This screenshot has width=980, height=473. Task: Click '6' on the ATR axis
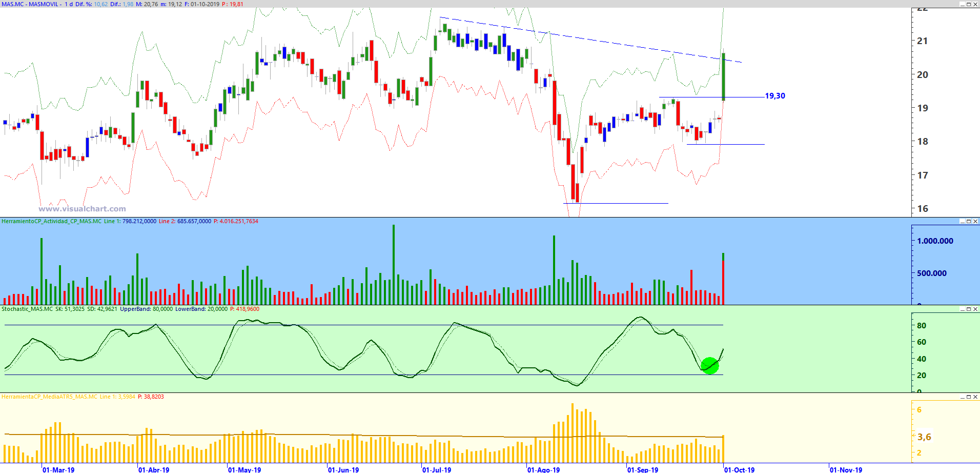point(920,410)
